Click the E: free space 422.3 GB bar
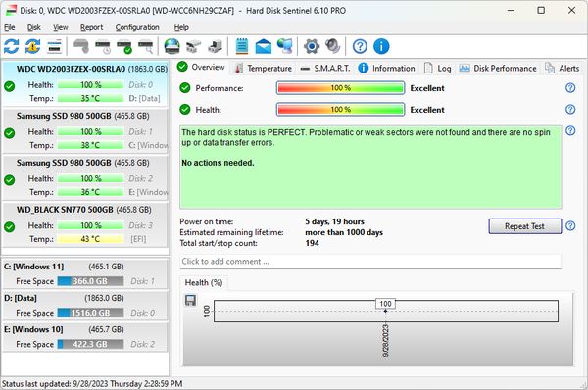 tap(90, 344)
